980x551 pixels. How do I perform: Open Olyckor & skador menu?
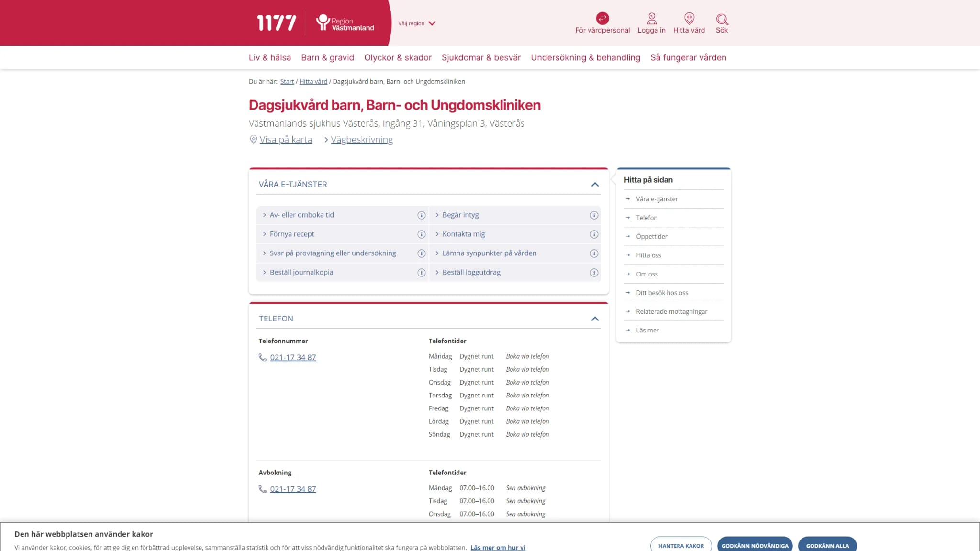tap(398, 57)
